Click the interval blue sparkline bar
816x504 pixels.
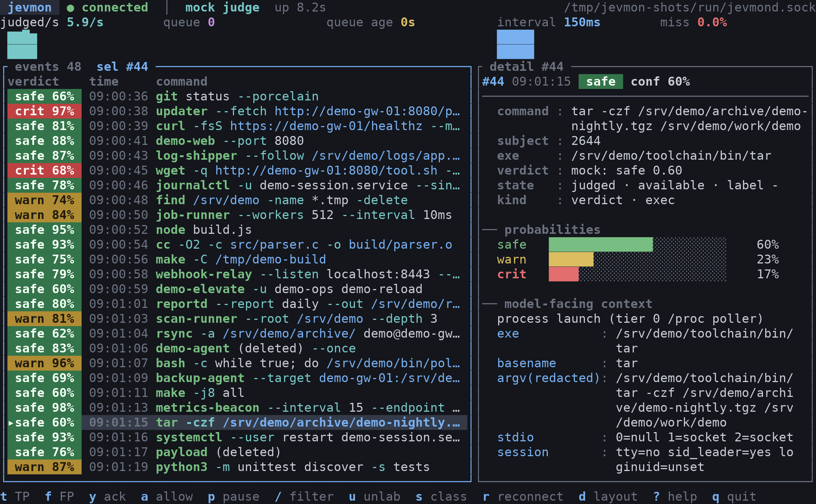click(516, 44)
